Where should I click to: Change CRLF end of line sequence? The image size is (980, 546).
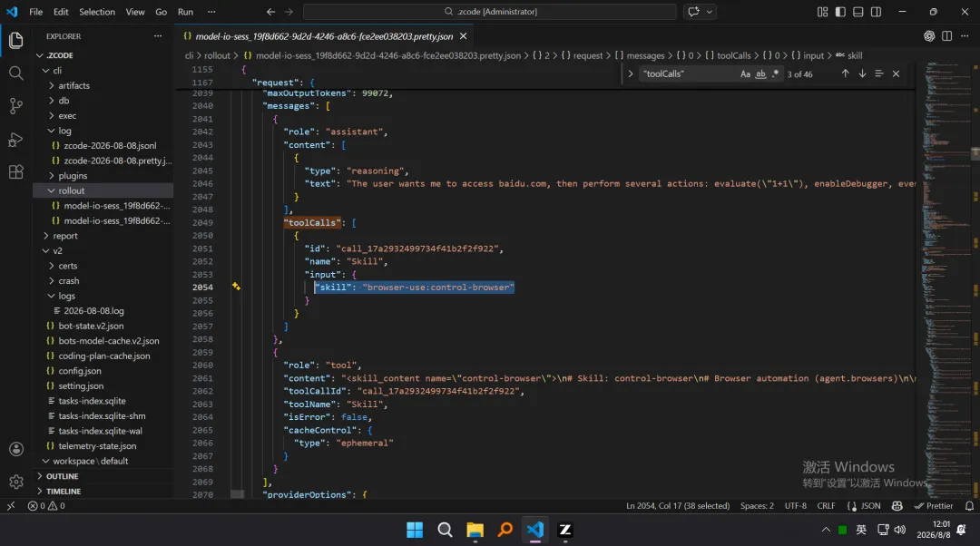pyautogui.click(x=826, y=506)
